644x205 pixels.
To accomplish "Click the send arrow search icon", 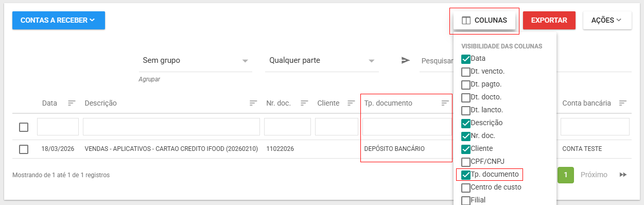I will (x=406, y=60).
